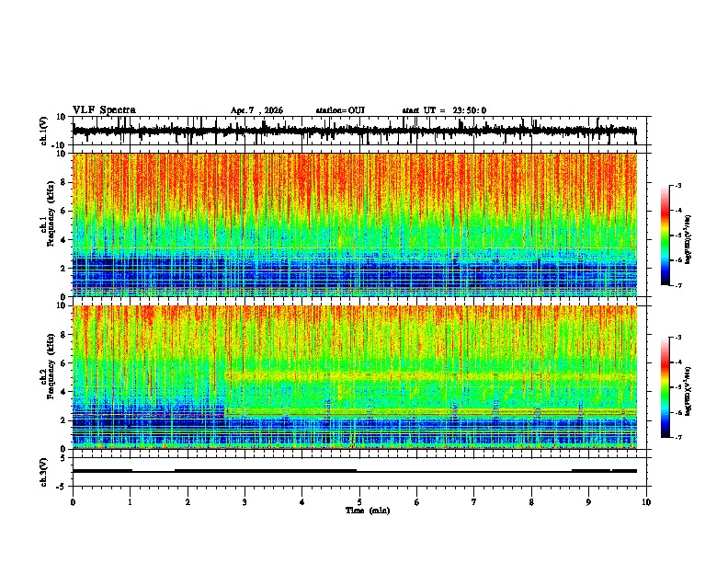Click tick label "2" on the time axis

point(188,502)
